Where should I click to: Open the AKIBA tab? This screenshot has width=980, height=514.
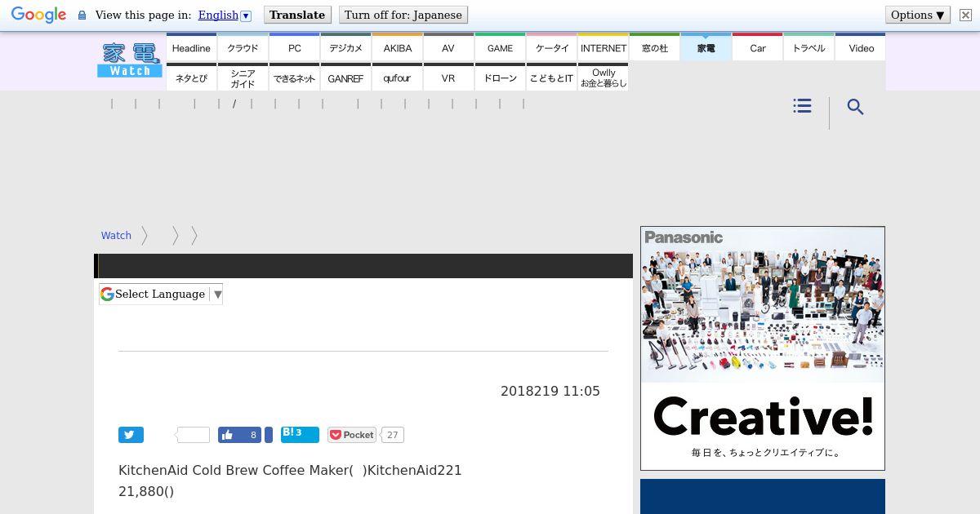[397, 48]
